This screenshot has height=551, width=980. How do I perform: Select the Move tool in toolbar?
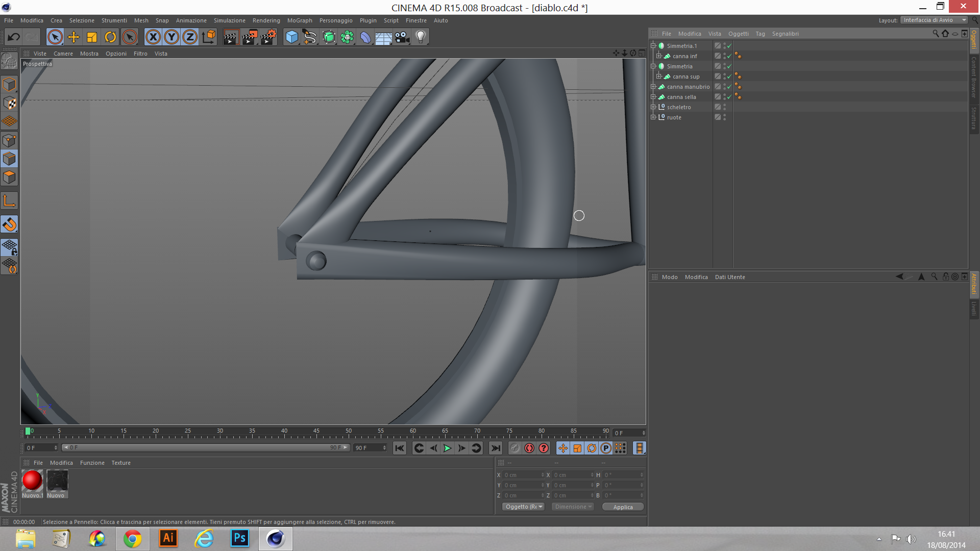click(x=73, y=37)
